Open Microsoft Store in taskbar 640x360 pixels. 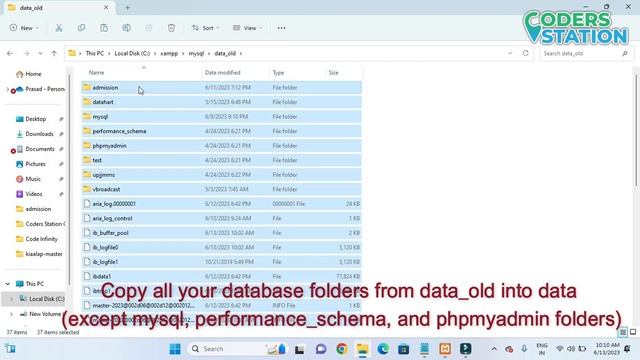click(404, 349)
